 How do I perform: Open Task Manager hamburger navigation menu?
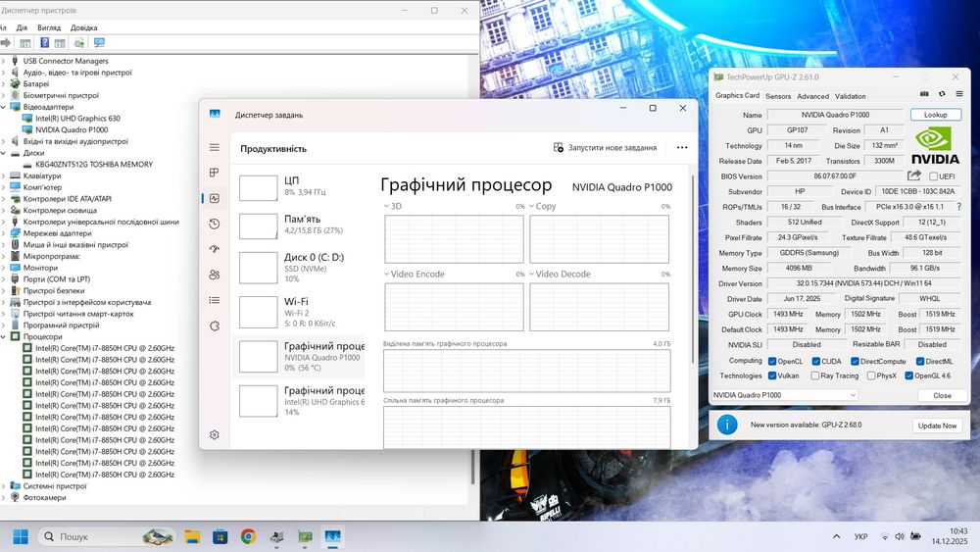pos(215,147)
